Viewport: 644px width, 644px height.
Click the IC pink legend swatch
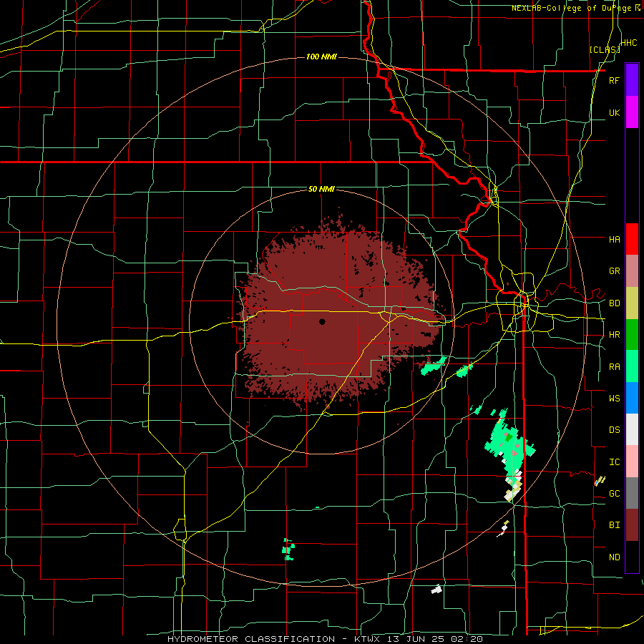click(632, 462)
